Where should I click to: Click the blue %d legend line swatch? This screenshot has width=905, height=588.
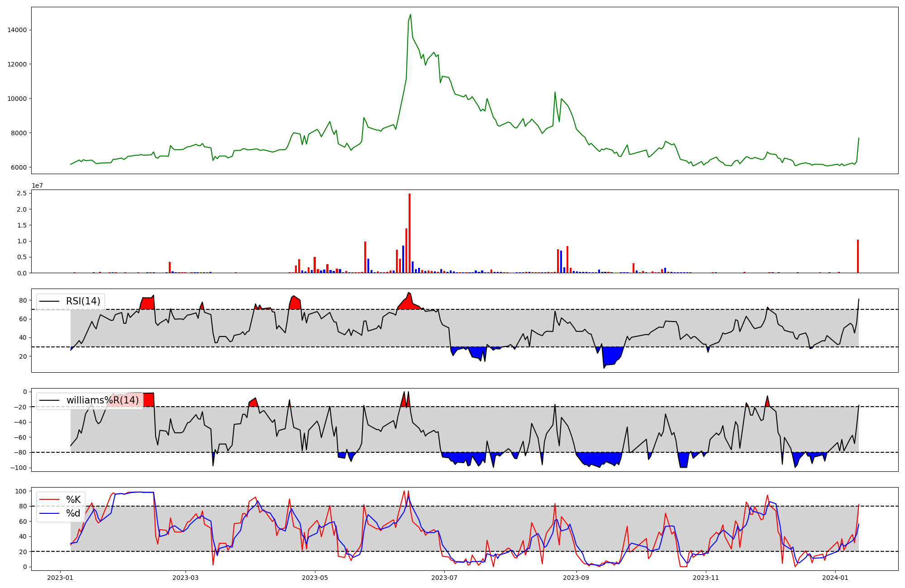[50, 513]
